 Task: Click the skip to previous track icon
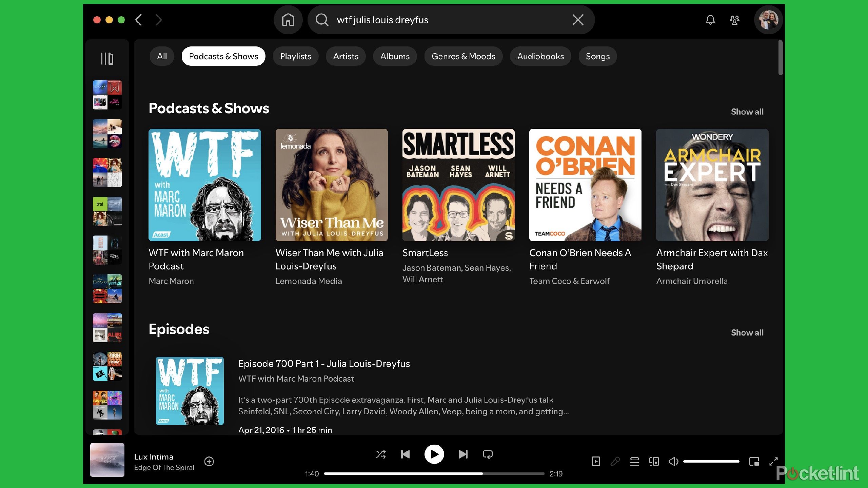pyautogui.click(x=406, y=454)
